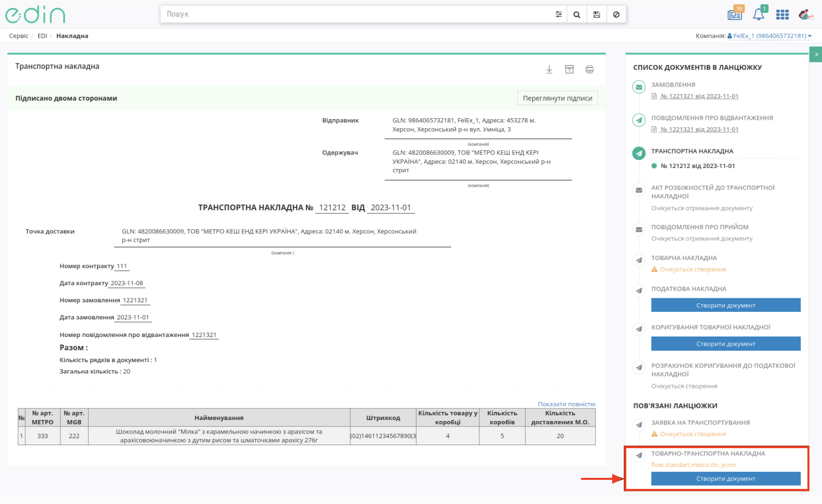This screenshot has height=504, width=822.
Task: Click the Товарна накладна chain icon
Action: [639, 260]
